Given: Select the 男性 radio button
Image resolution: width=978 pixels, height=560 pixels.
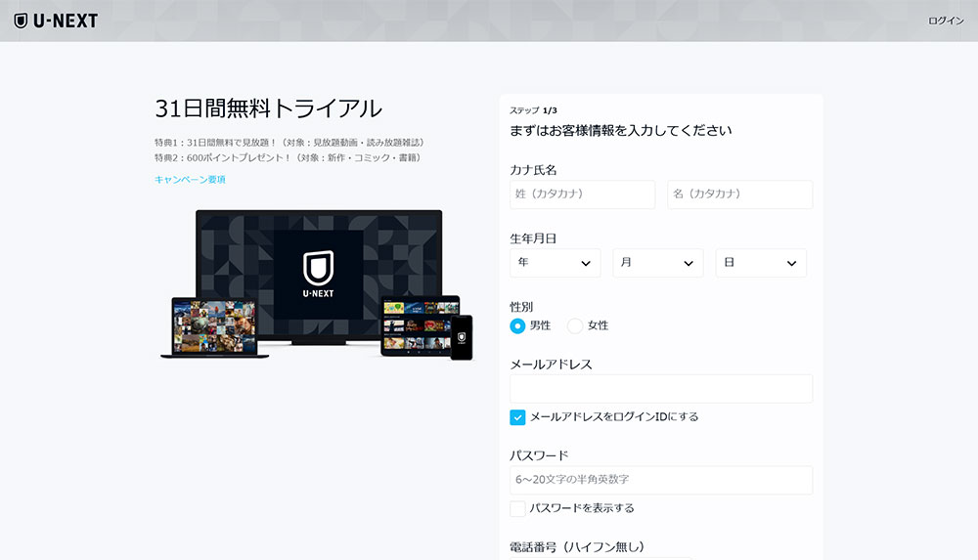Looking at the screenshot, I should click(517, 325).
